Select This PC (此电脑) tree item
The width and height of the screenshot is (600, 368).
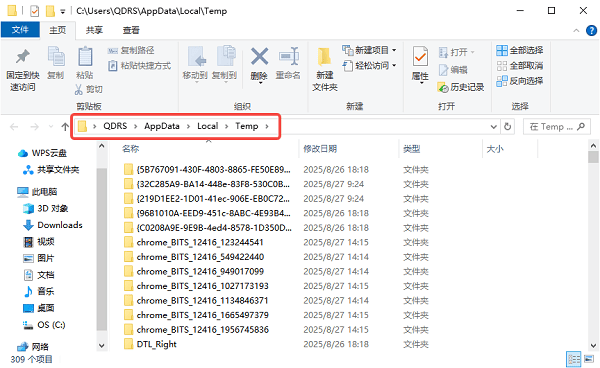[37, 192]
